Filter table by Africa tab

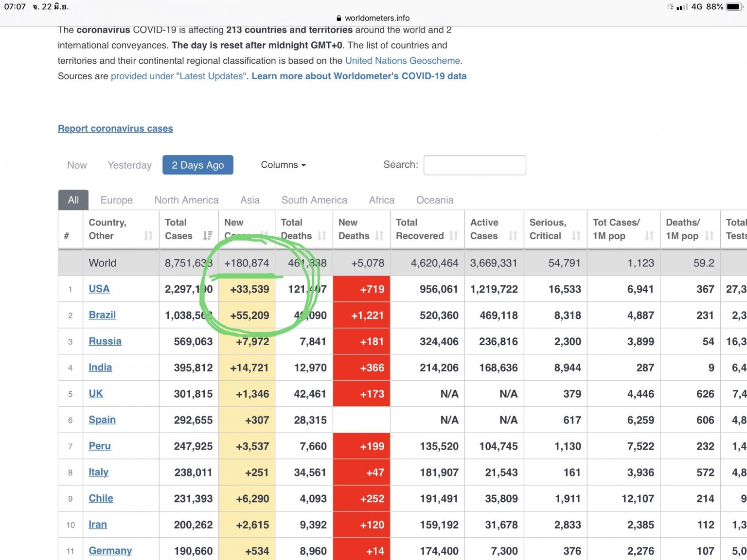(382, 200)
